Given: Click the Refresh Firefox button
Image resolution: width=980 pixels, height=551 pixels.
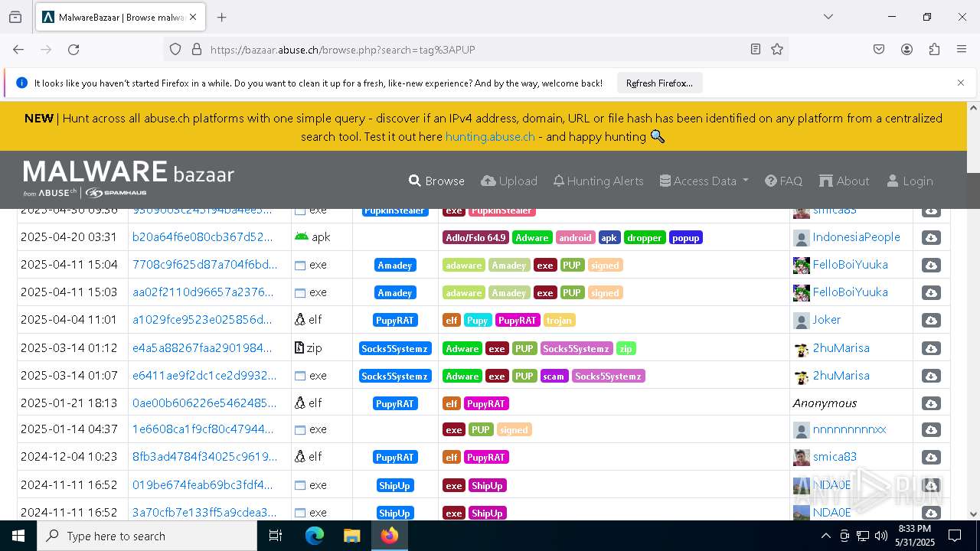Looking at the screenshot, I should point(659,83).
